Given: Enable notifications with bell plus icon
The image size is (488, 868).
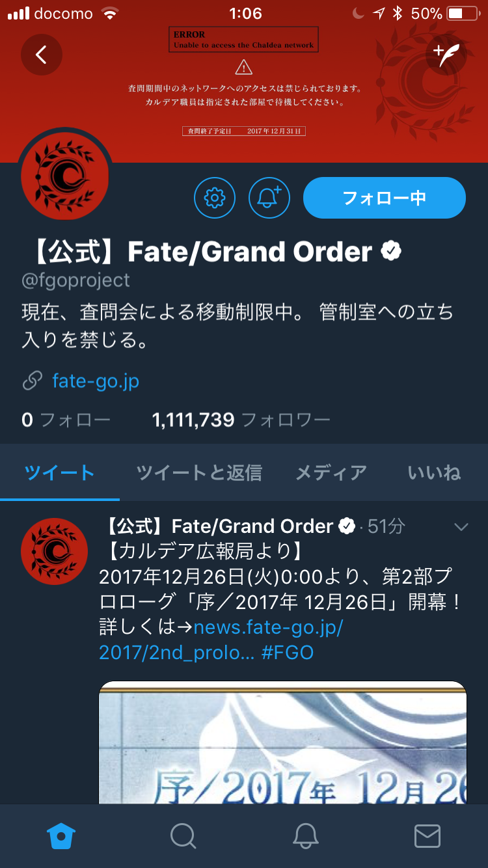Looking at the screenshot, I should pos(269,197).
